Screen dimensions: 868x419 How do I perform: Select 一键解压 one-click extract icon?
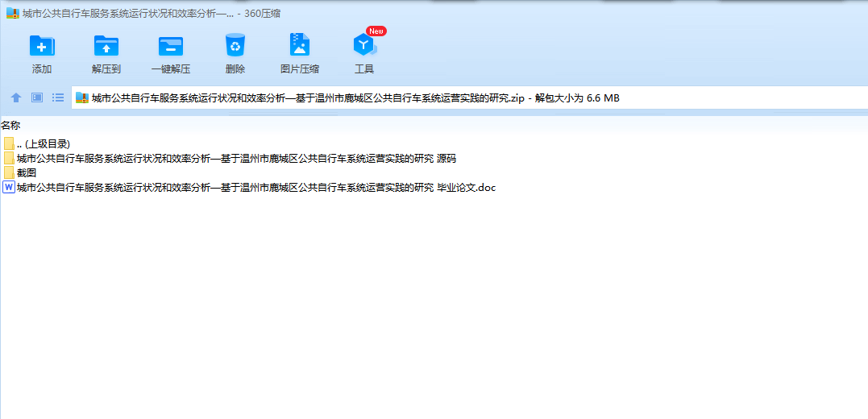coord(171,45)
